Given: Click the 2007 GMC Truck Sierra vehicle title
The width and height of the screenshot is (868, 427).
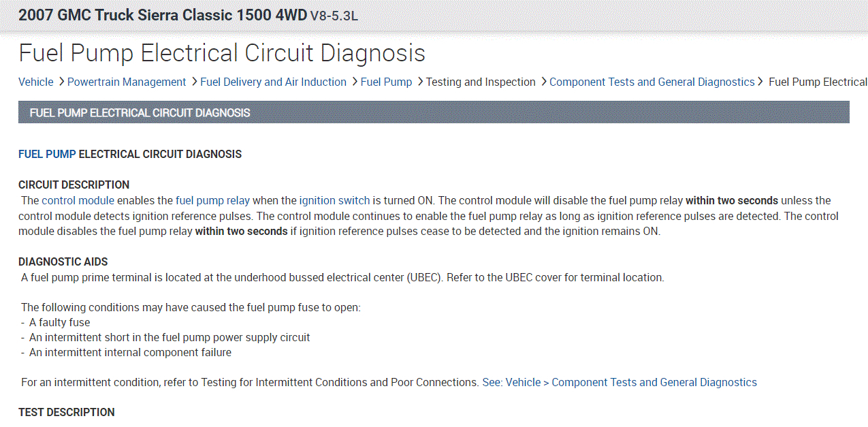Looking at the screenshot, I should tap(162, 15).
